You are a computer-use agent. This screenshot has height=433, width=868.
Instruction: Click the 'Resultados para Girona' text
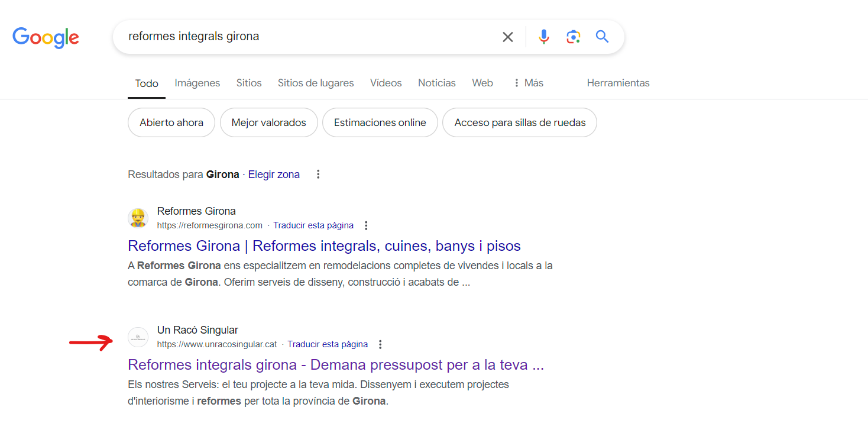(x=183, y=175)
